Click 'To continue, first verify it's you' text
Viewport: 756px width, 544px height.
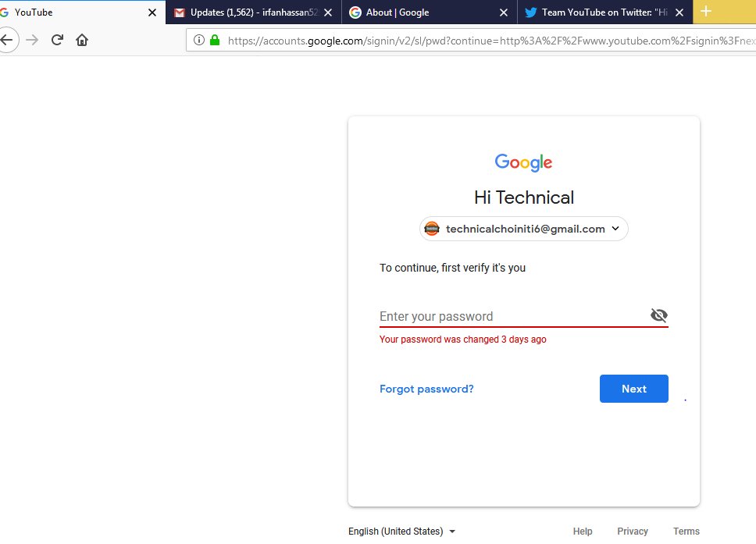pos(452,268)
